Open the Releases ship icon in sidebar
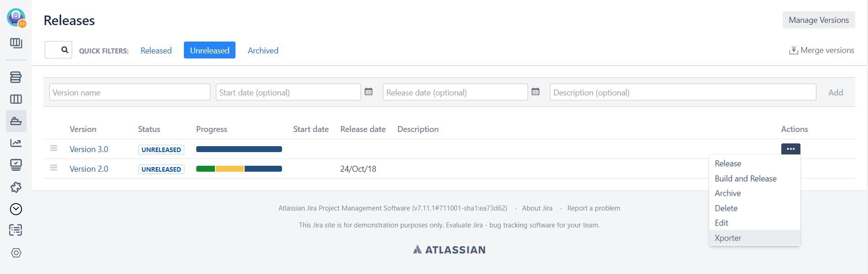The image size is (868, 274). pyautogui.click(x=16, y=121)
